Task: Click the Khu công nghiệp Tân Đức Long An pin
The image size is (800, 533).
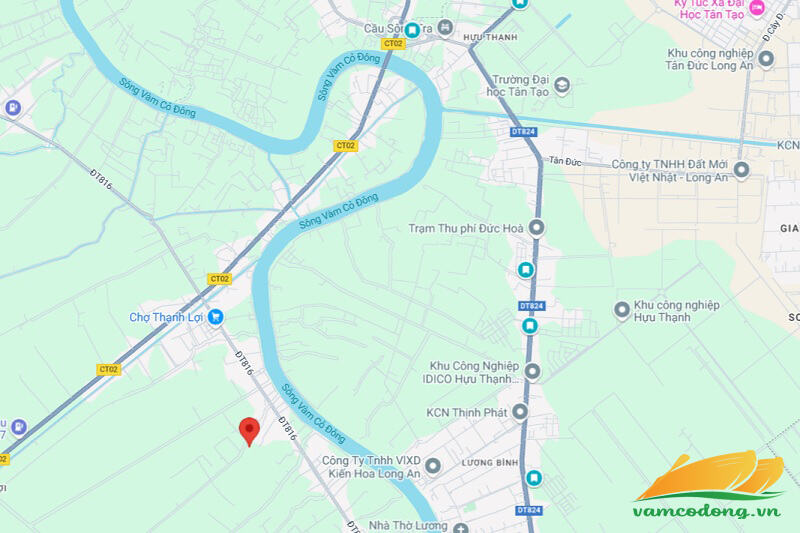Action: (x=766, y=59)
